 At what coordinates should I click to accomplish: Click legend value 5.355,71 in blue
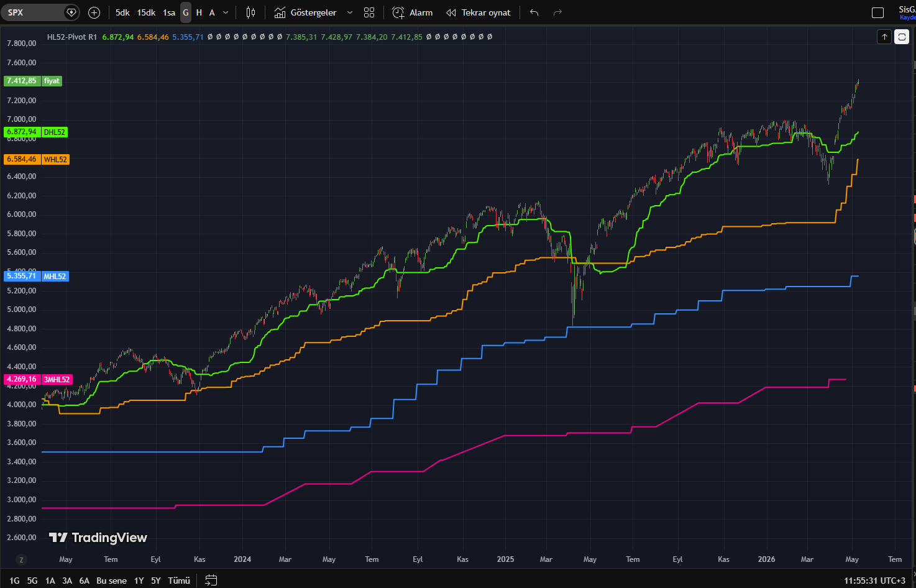(188, 37)
